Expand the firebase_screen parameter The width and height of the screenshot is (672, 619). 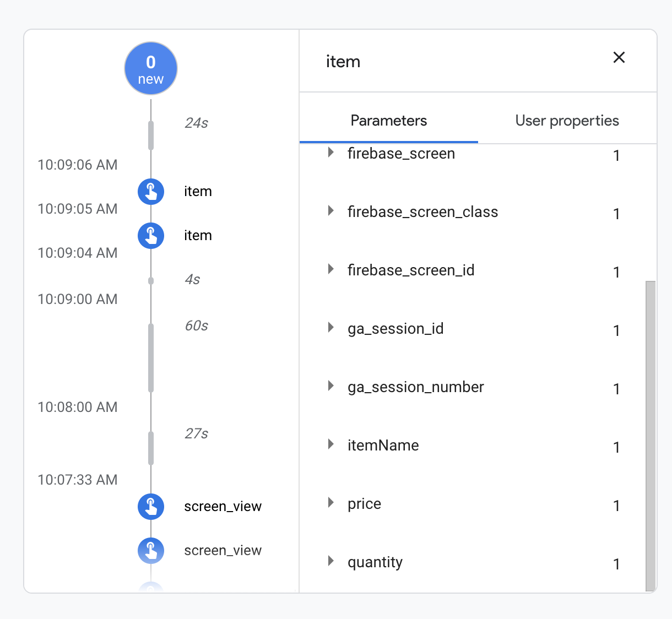(331, 153)
